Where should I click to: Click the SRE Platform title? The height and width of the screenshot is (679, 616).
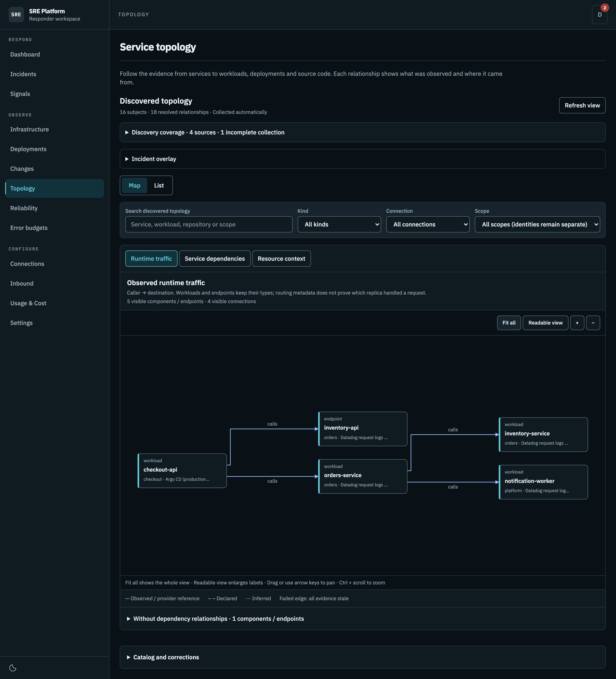(x=47, y=11)
